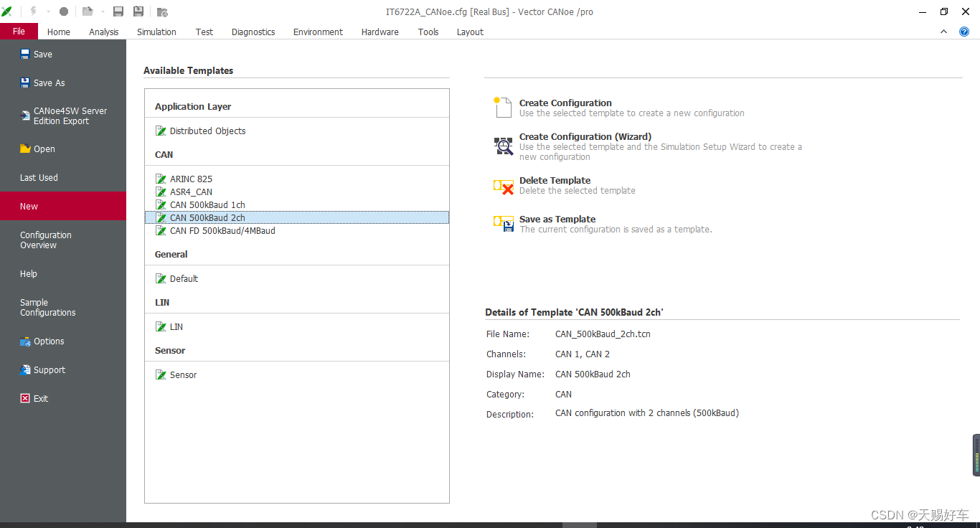This screenshot has height=528, width=980.
Task: Click the Create Configuration page icon
Action: (503, 107)
